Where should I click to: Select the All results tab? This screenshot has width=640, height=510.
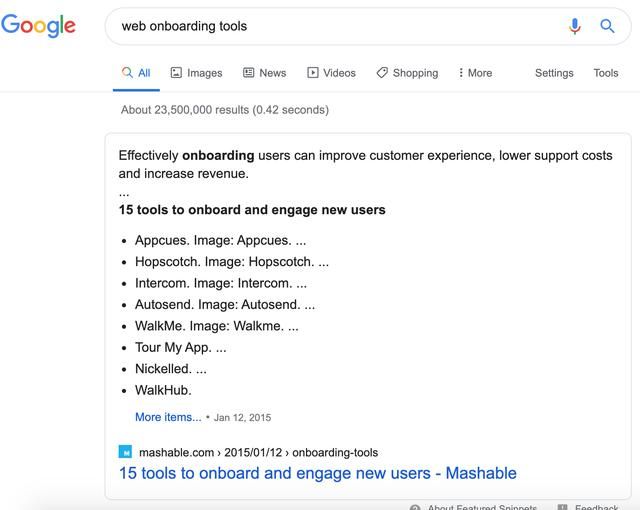[136, 73]
